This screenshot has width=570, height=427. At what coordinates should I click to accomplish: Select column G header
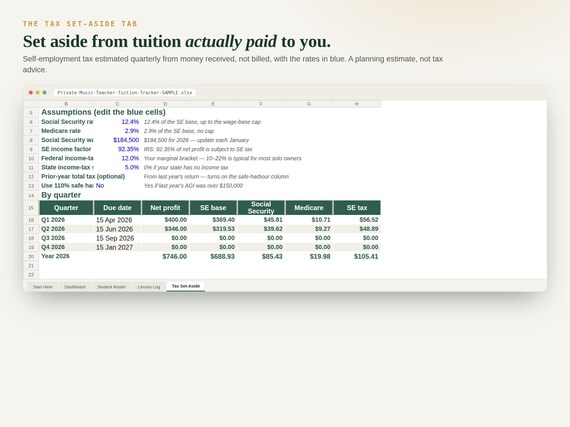tap(309, 104)
